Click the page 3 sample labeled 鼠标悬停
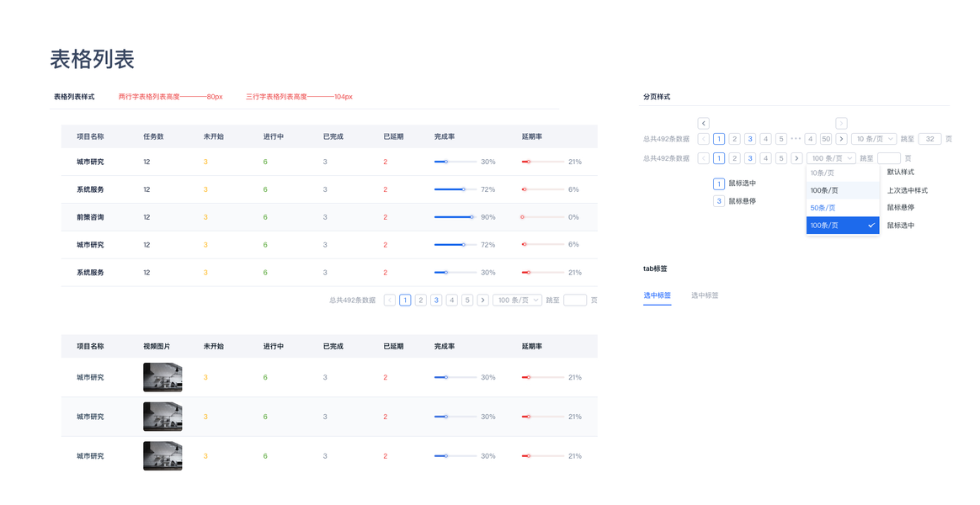 click(x=719, y=201)
